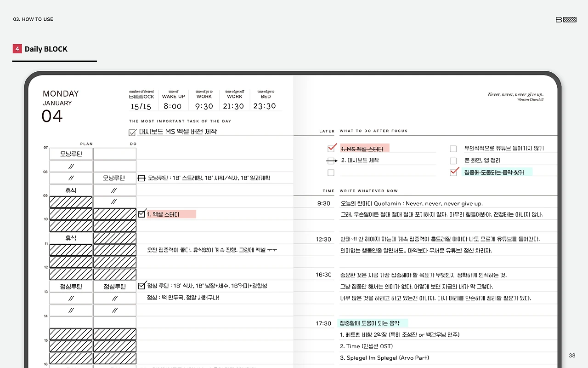Click the red checkmark beside "1. MS 엑셀 스터디"
The height and width of the screenshot is (368, 588).
[x=332, y=148]
